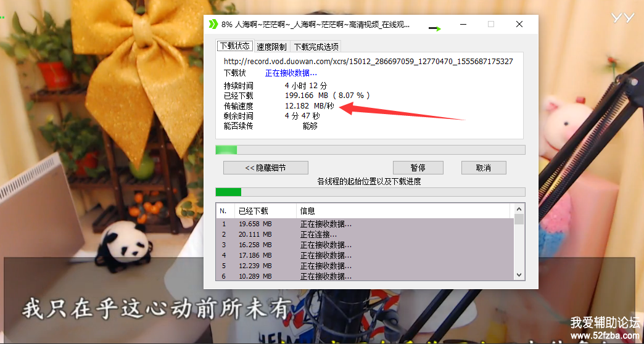
Task: Switch to the 下载状态 tab
Action: [234, 46]
